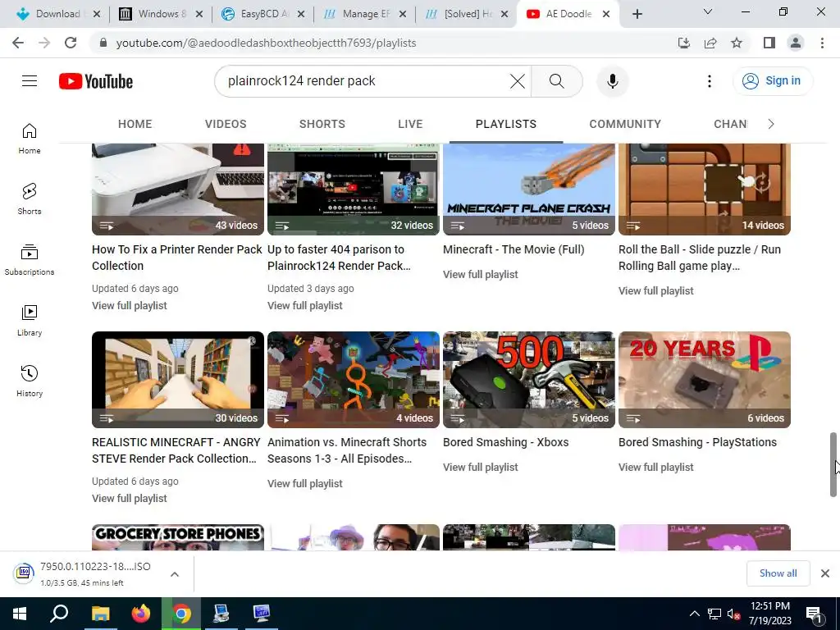The width and height of the screenshot is (840, 630).
Task: View full playlist for Bored Smashing - PlayStations
Action: 655,467
